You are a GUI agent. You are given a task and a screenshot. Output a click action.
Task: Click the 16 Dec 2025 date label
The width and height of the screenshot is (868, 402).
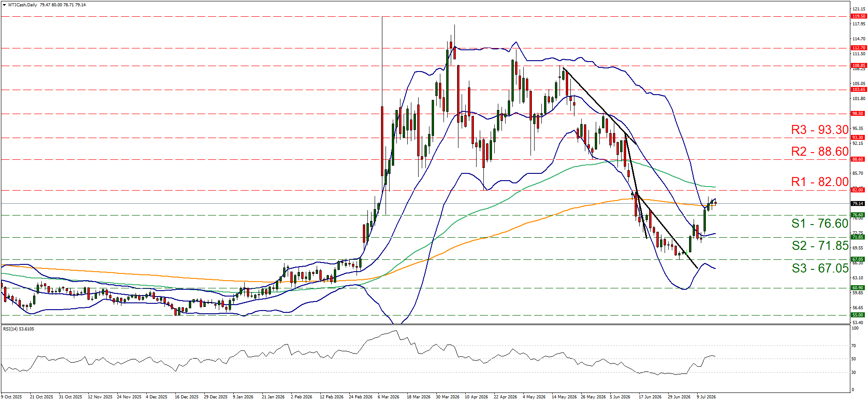pyautogui.click(x=187, y=397)
